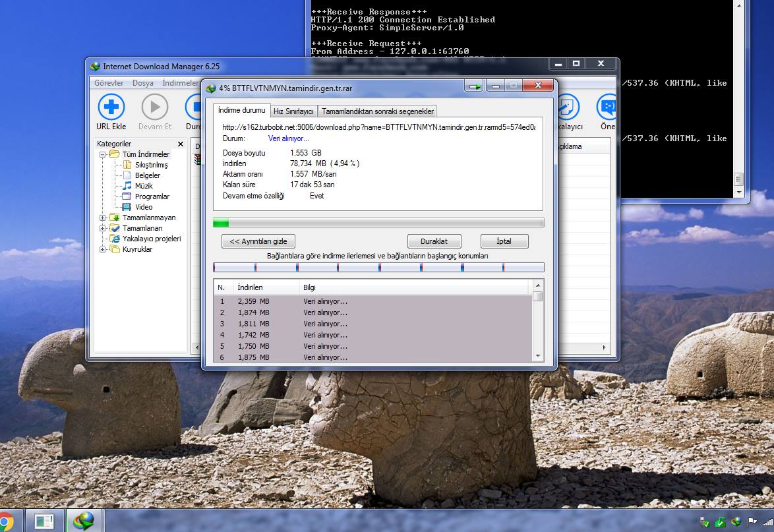Select connection row 6 with 1,875 MB
Screen dimensions: 774x532
click(373, 357)
